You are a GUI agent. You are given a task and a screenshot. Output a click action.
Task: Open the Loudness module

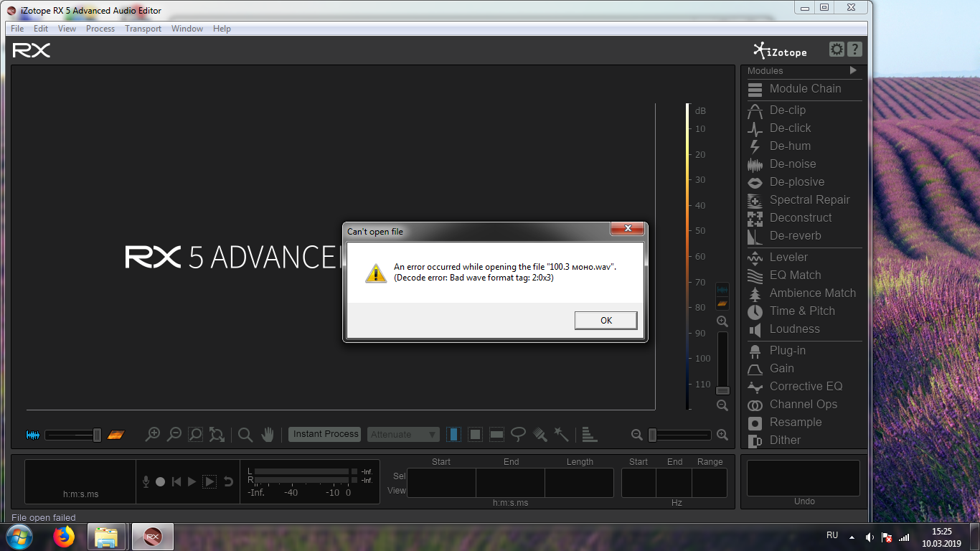tap(804, 329)
